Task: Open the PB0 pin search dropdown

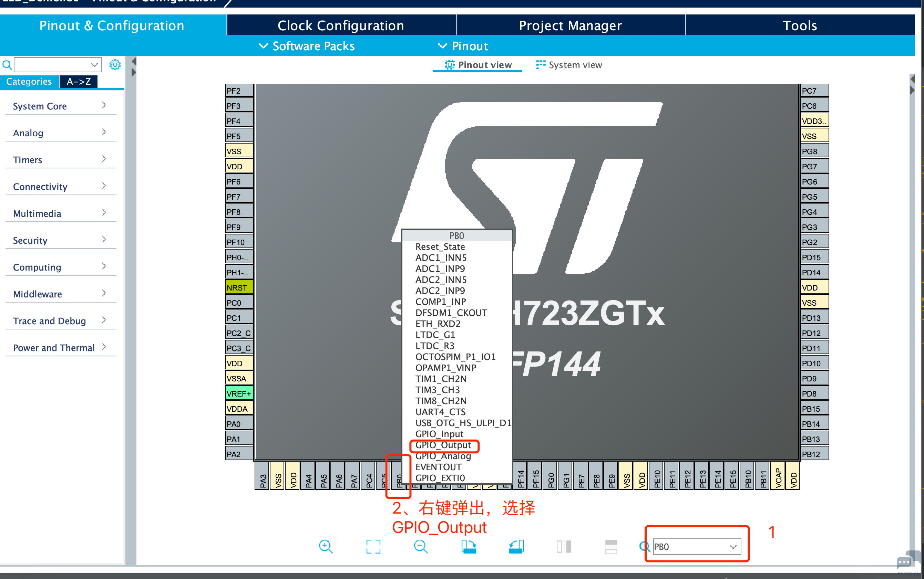Action: click(697, 546)
